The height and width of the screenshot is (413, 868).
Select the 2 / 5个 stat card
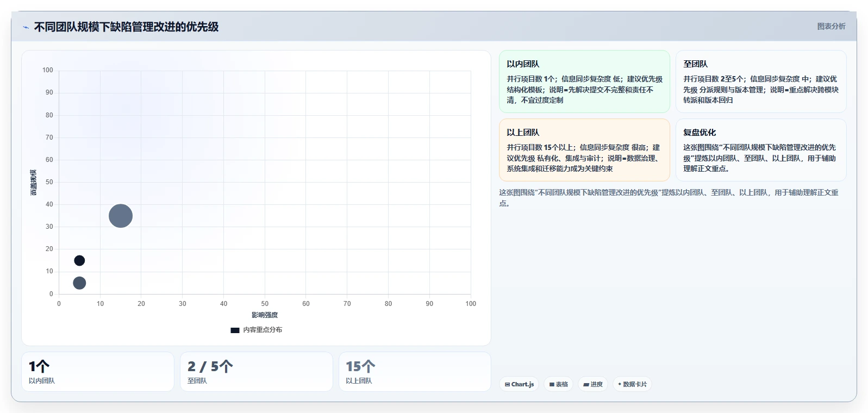click(257, 372)
